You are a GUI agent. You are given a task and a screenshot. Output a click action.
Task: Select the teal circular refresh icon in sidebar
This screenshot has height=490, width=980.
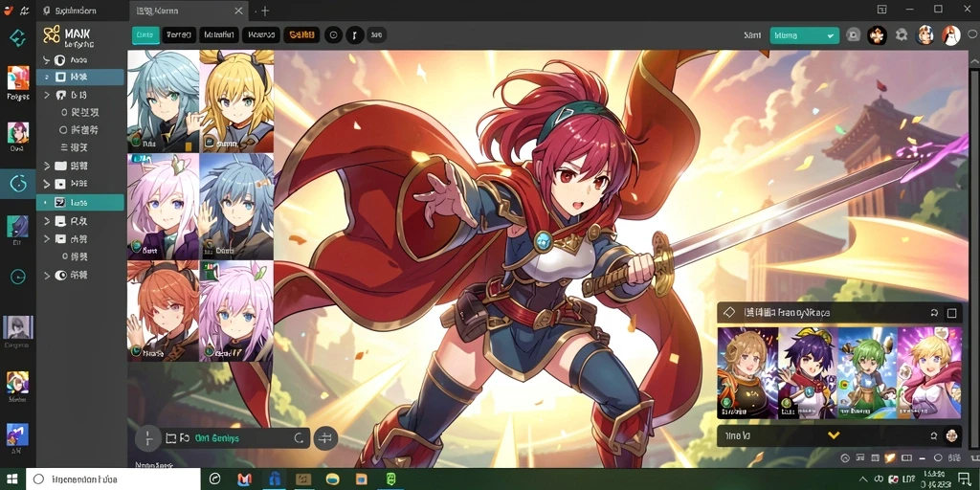[17, 184]
